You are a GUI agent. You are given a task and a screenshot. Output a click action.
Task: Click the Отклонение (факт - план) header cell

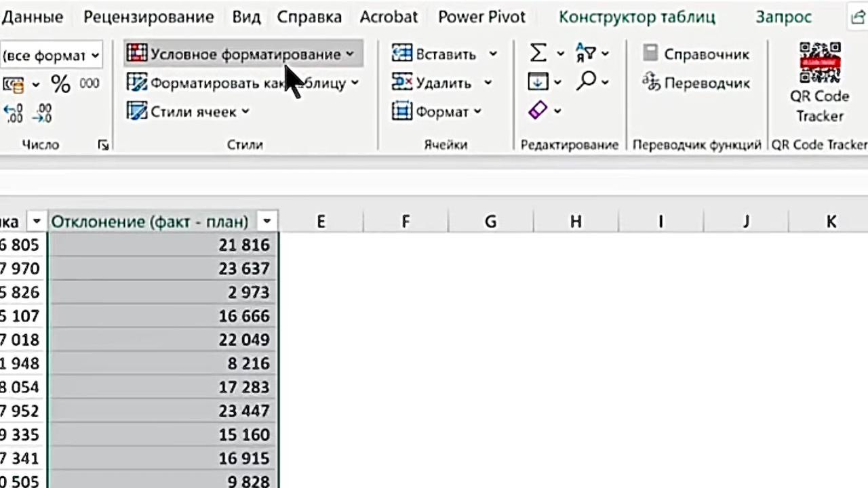(x=163, y=222)
